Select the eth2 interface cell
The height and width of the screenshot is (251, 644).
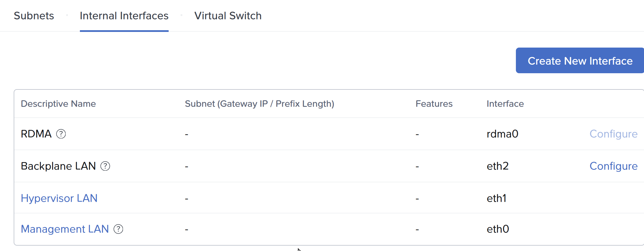pos(497,166)
